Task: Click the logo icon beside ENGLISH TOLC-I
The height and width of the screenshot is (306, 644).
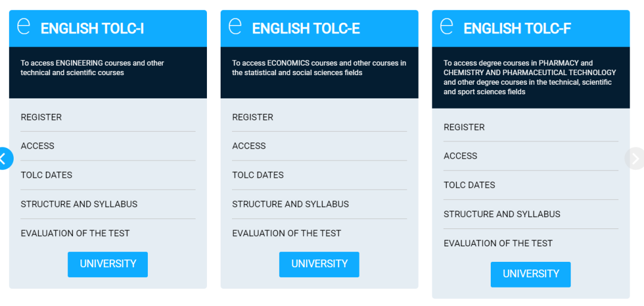Action: tap(23, 27)
